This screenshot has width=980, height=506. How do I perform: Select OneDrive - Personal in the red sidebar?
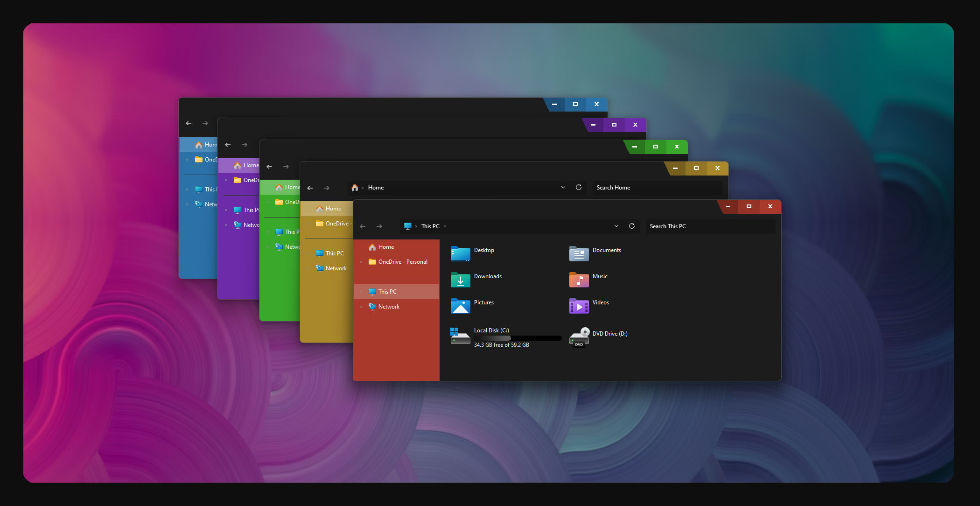point(402,262)
